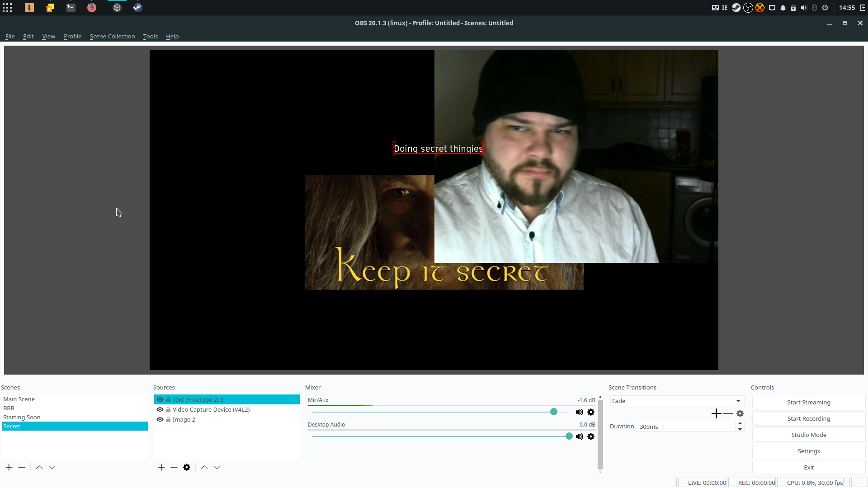Remove selected scene with minus icon
The image size is (868, 488).
tap(22, 467)
